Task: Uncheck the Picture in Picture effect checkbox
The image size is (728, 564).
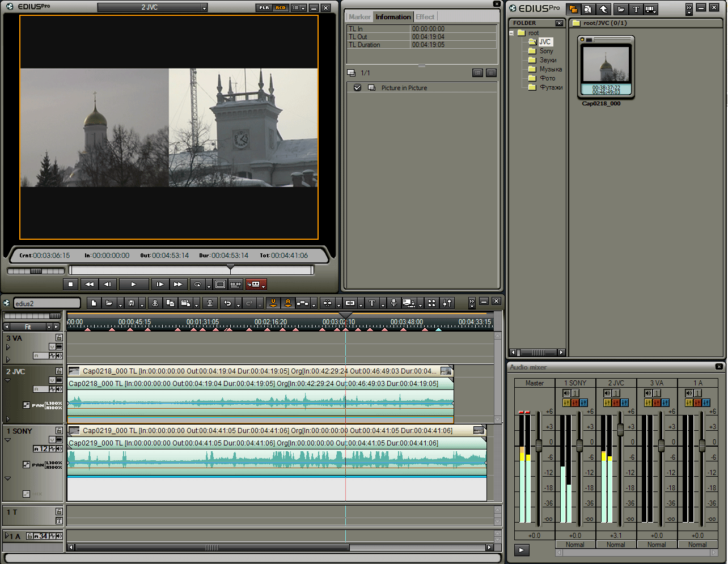Action: click(357, 88)
